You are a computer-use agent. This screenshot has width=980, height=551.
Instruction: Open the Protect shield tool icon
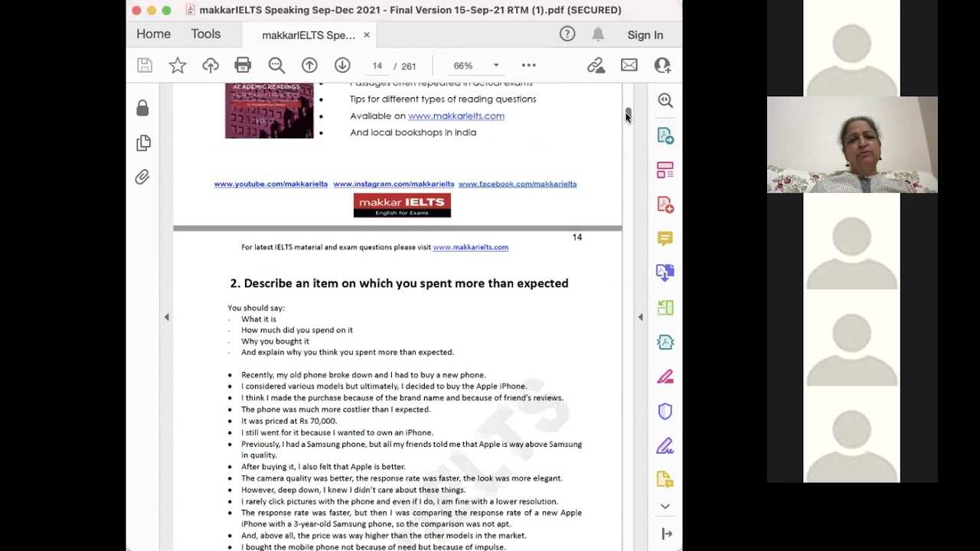tap(665, 411)
